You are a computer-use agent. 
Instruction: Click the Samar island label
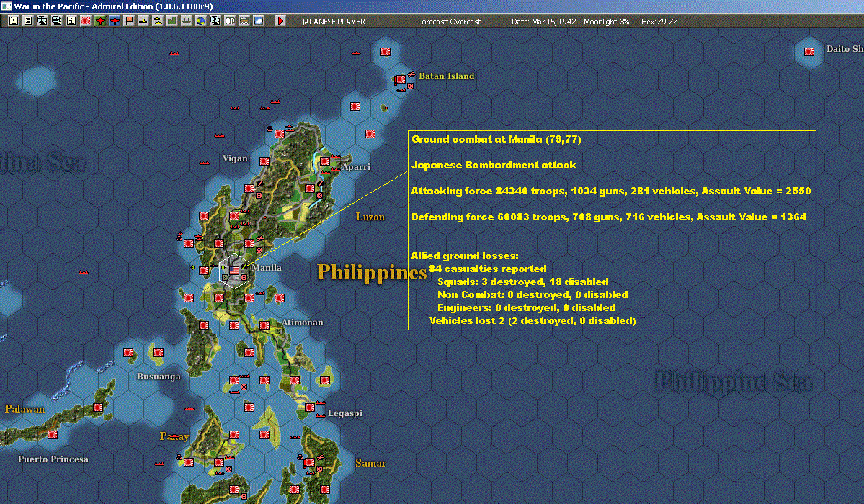coord(370,463)
